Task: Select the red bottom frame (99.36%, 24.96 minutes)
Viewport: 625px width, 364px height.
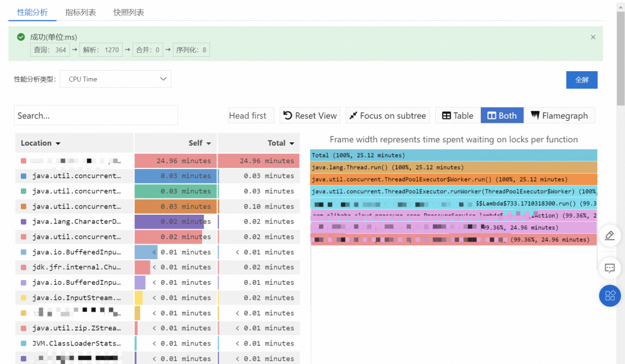Action: point(454,240)
